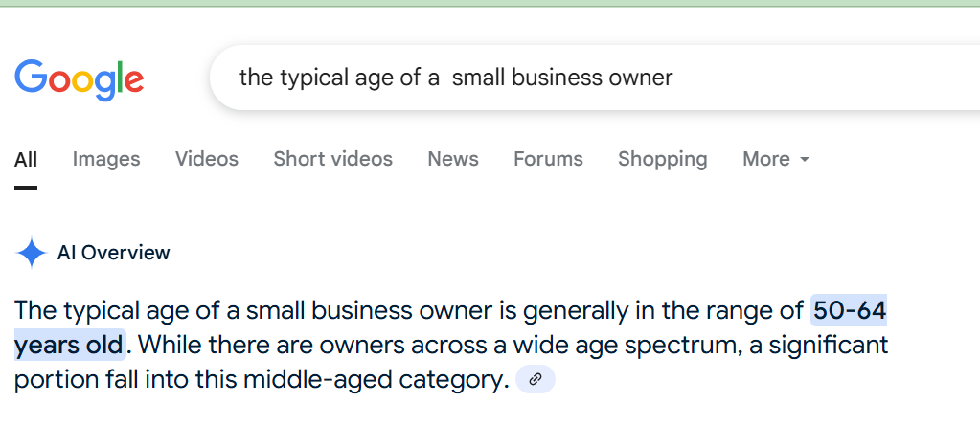Select the All results tab
Viewport: 980px width, 426px height.
click(26, 159)
